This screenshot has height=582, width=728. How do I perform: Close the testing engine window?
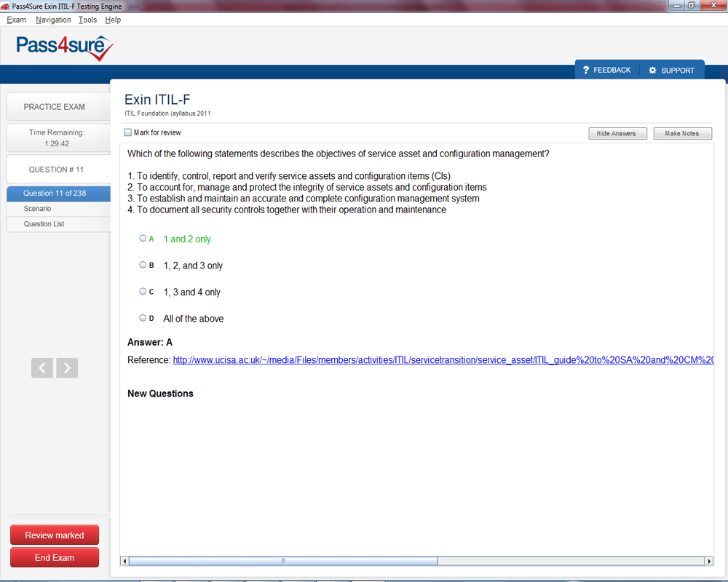pyautogui.click(x=713, y=6)
